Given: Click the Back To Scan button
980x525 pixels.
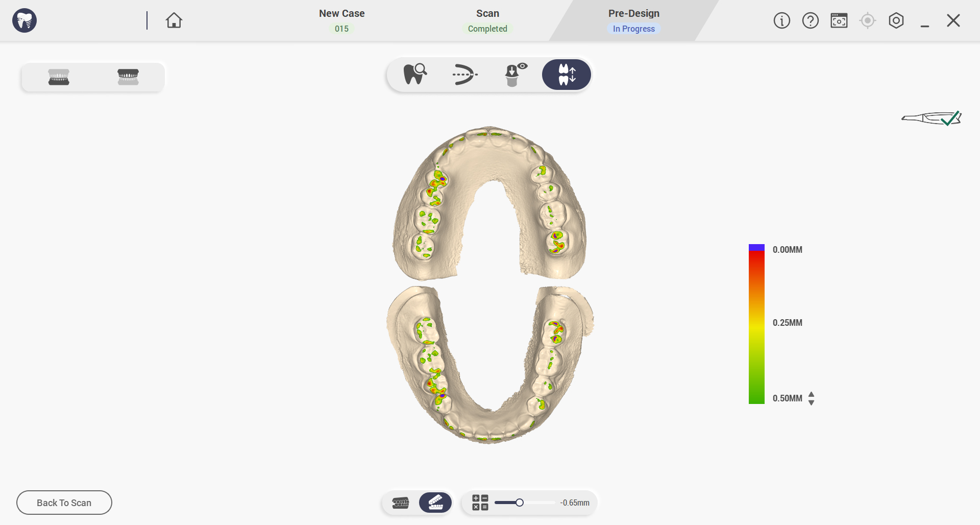Looking at the screenshot, I should point(64,503).
